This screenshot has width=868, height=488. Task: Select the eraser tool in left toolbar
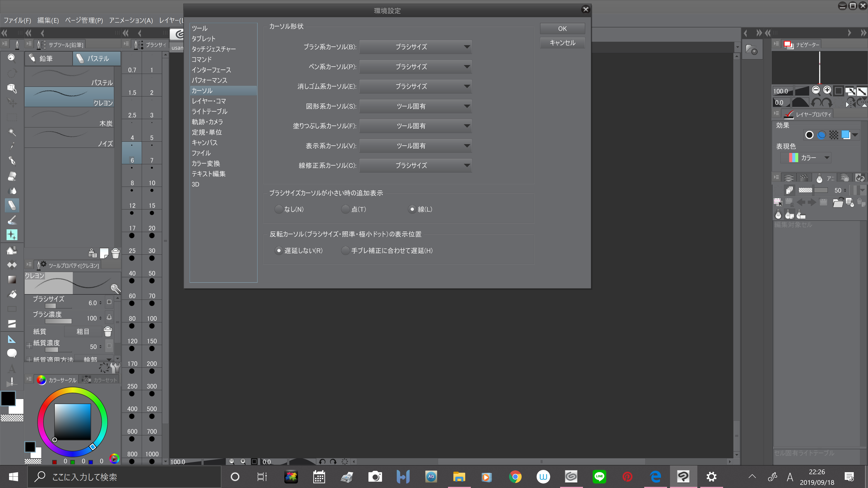12,176
